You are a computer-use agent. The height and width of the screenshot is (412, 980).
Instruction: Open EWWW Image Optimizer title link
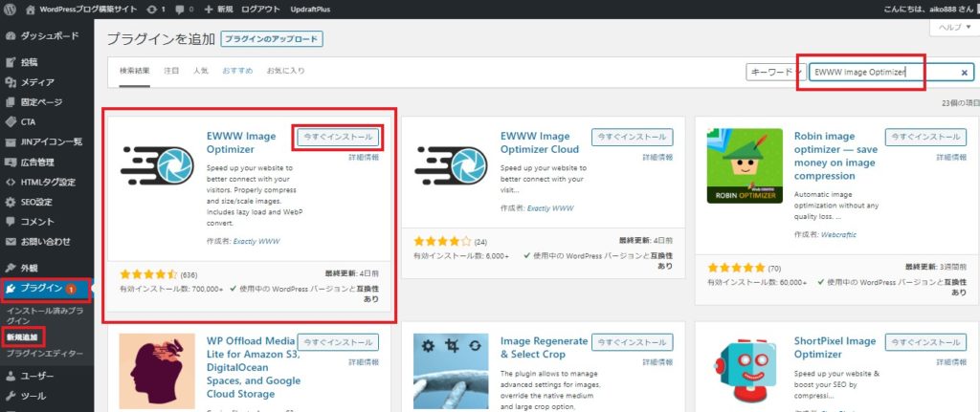[240, 142]
